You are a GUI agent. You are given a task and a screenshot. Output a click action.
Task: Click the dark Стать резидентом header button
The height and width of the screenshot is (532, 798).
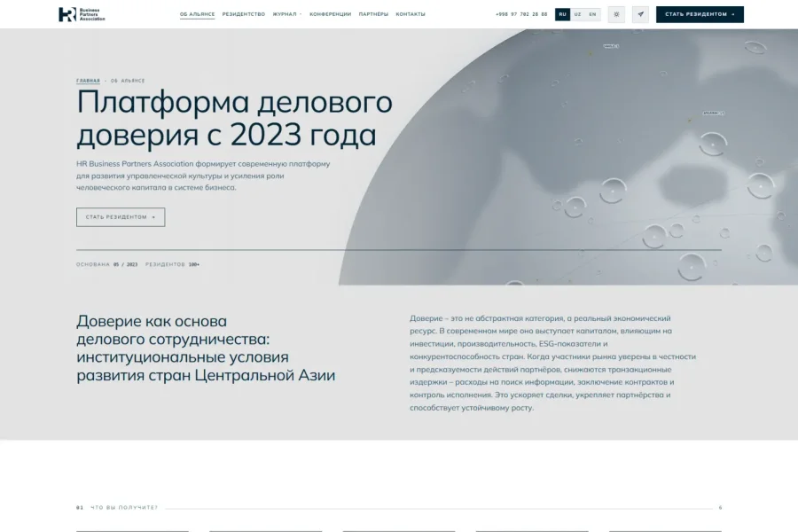pos(700,14)
